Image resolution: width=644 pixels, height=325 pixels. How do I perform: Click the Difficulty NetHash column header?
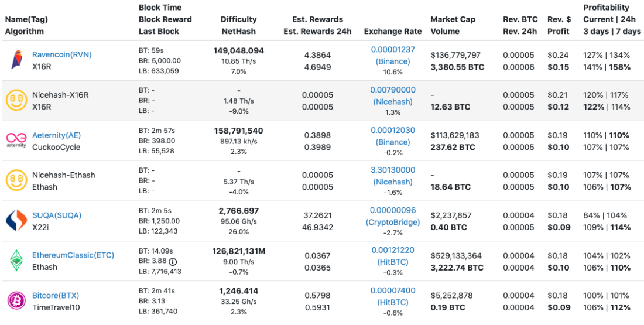point(239,25)
